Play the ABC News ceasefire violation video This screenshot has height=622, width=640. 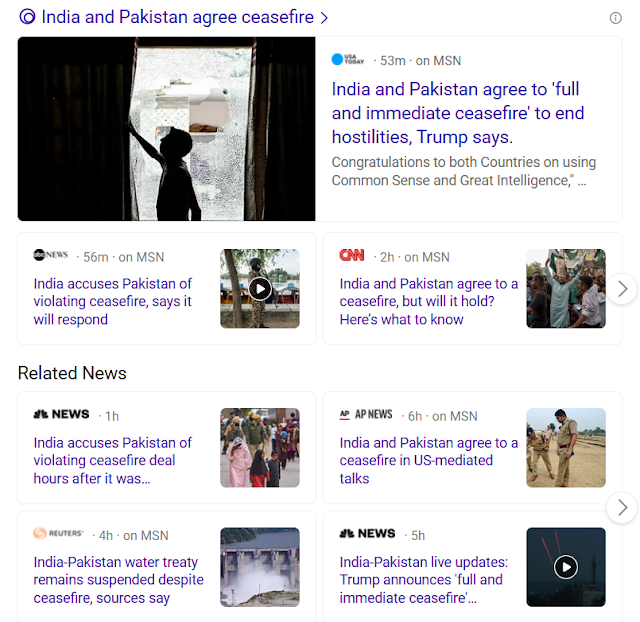pyautogui.click(x=260, y=289)
